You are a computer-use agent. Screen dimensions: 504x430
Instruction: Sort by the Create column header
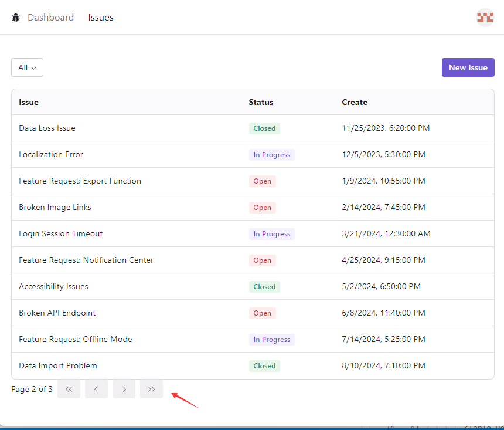(355, 102)
